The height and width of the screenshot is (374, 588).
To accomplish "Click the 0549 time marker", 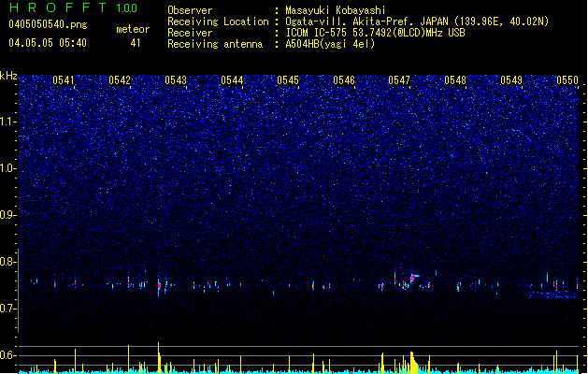I will [511, 80].
